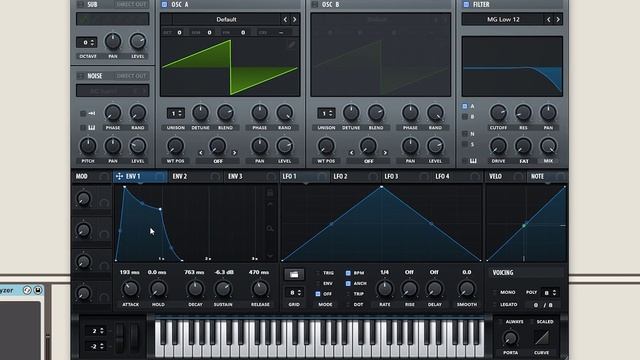This screenshot has height=360, width=640.
Task: Click the mod wheel
Action: point(134,337)
